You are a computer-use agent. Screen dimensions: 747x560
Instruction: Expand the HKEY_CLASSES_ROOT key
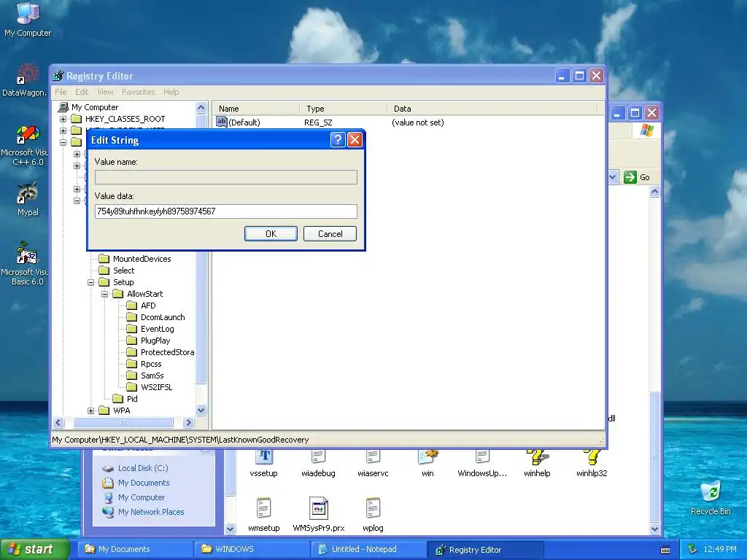63,119
